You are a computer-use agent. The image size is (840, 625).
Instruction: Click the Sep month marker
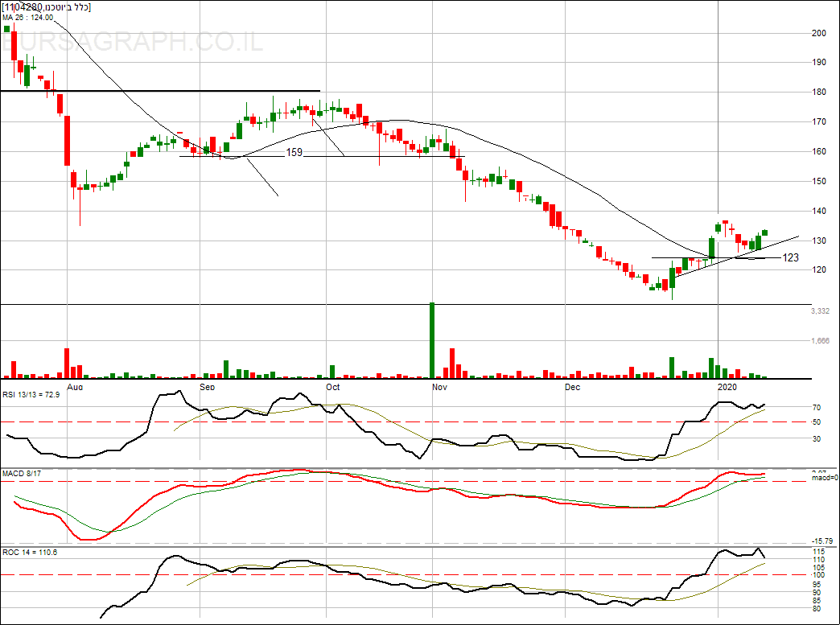pos(207,387)
